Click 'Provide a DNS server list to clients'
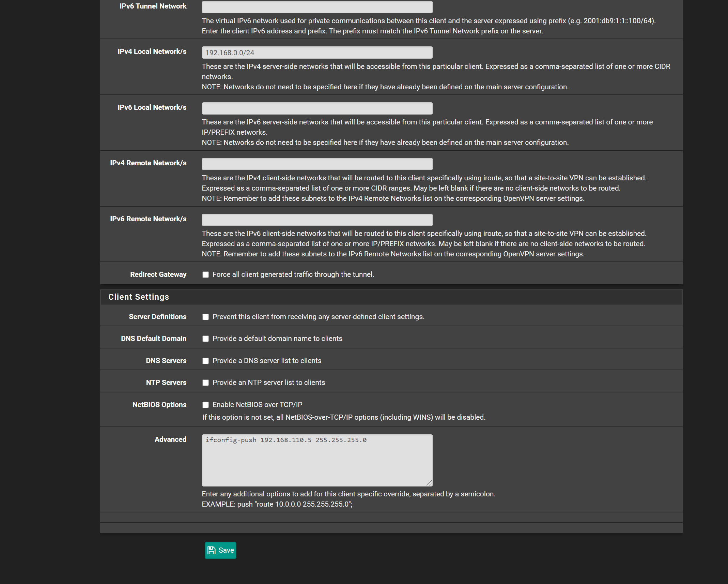This screenshot has width=728, height=584. (267, 361)
